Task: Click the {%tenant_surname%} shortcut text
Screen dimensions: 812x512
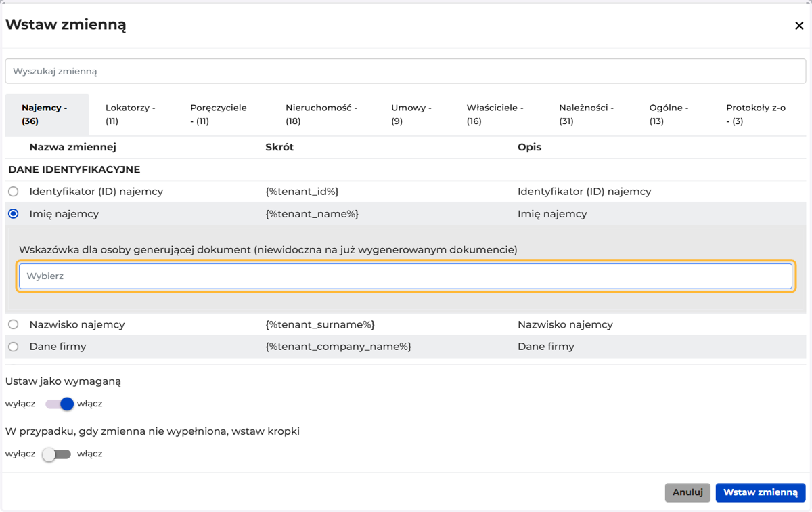Action: click(x=320, y=324)
